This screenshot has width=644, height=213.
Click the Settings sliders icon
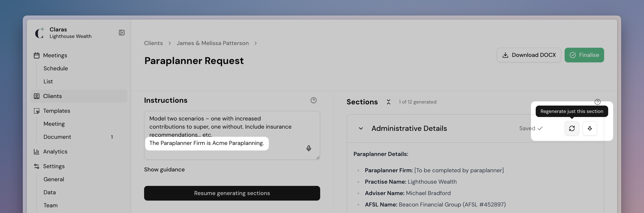click(x=36, y=166)
